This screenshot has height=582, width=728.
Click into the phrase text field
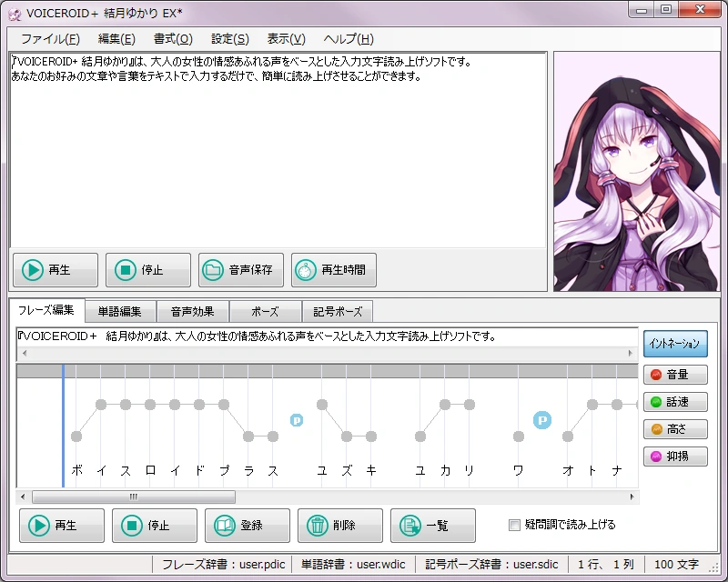[x=327, y=336]
